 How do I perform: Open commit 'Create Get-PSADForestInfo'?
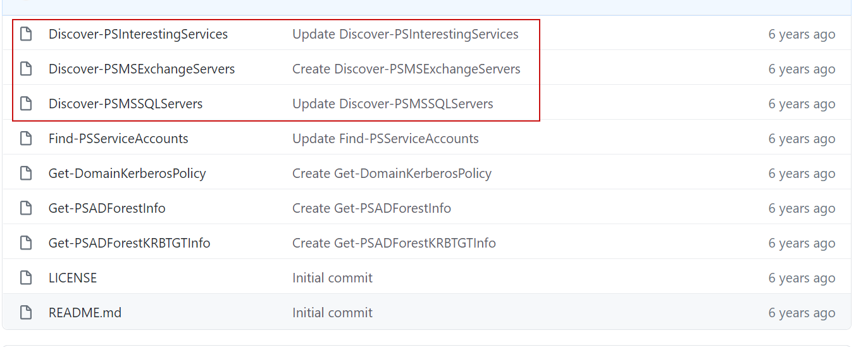(x=371, y=208)
